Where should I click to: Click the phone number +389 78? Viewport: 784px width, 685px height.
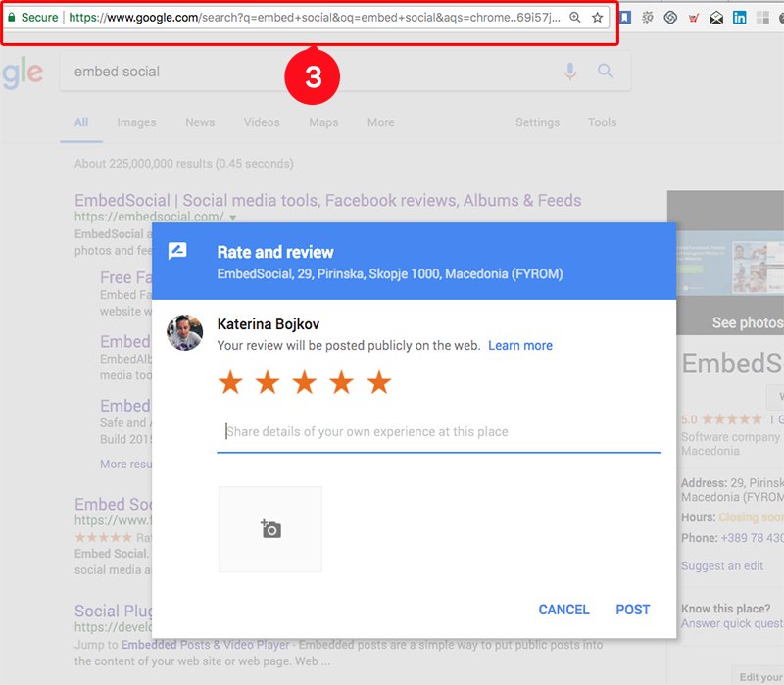[752, 538]
